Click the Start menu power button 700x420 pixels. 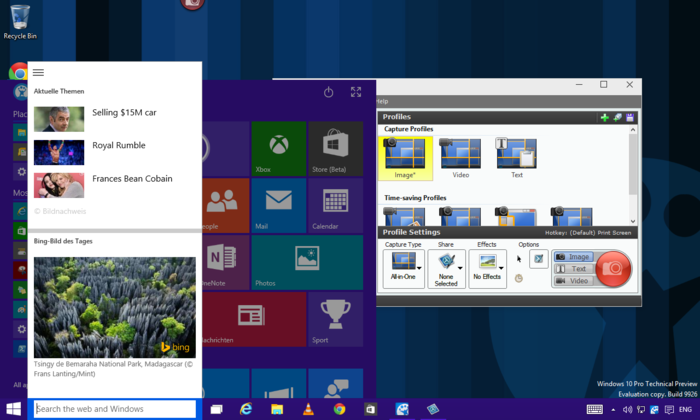pos(329,92)
